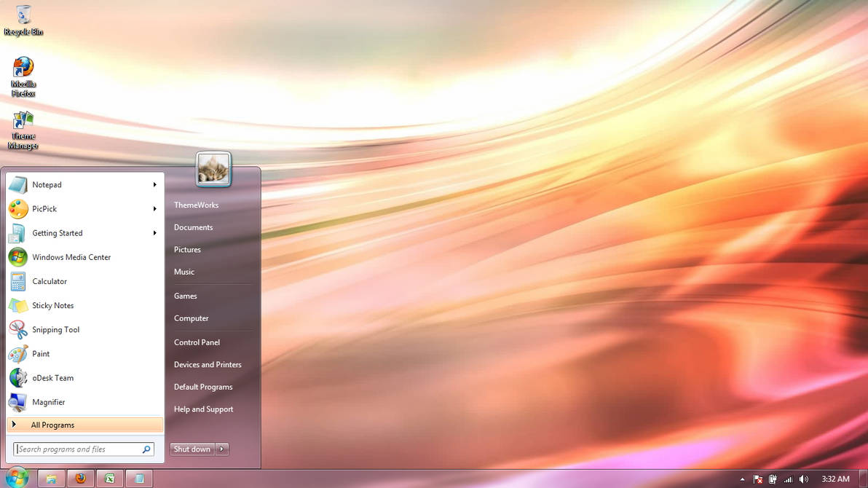
Task: Open the Documents folder
Action: [x=193, y=227]
